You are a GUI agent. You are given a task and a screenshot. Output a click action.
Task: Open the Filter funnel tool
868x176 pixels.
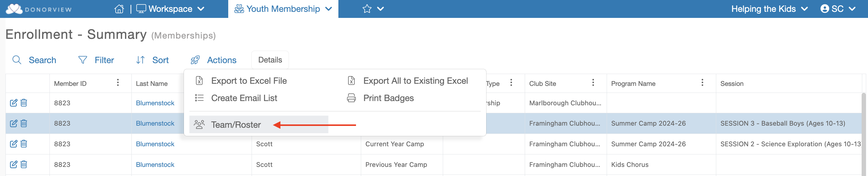pos(83,60)
